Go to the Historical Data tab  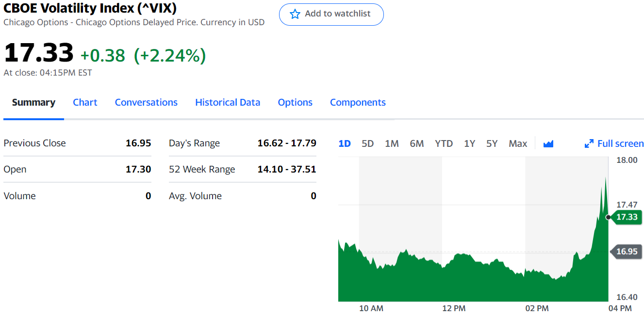point(228,102)
